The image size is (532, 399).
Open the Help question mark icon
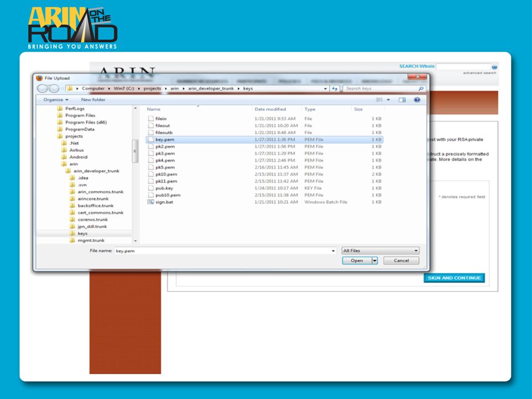tap(417, 100)
